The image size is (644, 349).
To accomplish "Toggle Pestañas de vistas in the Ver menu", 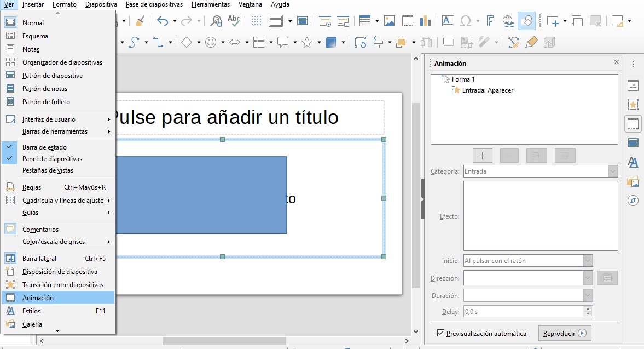I will pyautogui.click(x=58, y=170).
